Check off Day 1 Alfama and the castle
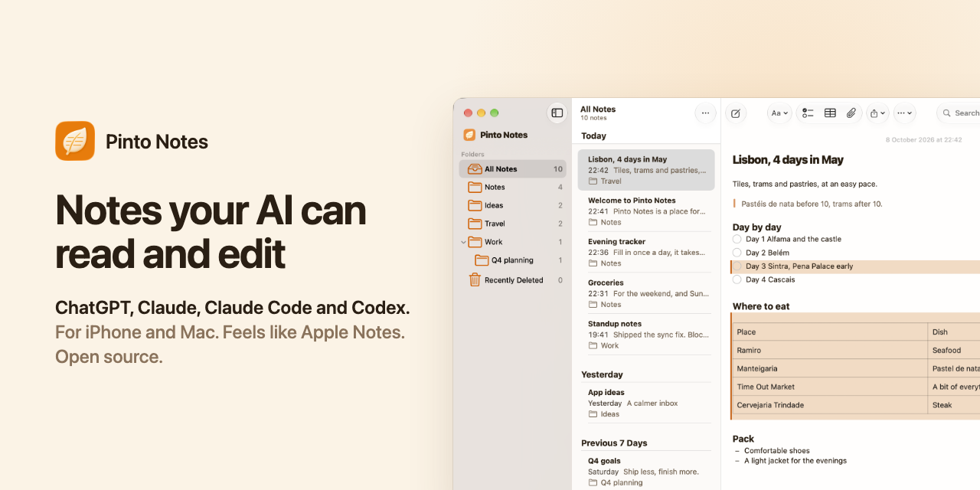Viewport: 980px width, 490px height. 737,239
